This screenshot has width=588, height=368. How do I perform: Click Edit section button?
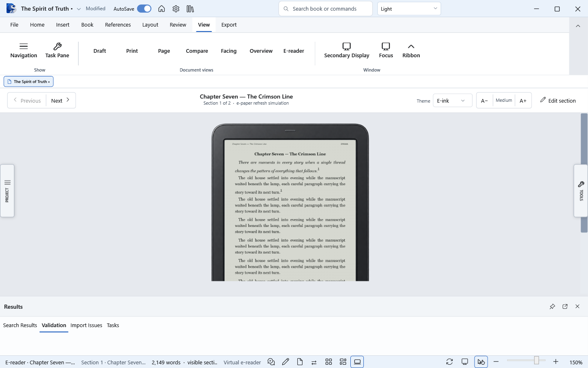click(558, 101)
